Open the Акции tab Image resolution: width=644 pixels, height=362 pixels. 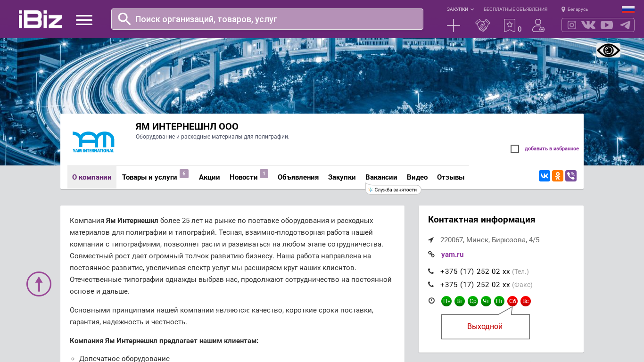(x=209, y=177)
